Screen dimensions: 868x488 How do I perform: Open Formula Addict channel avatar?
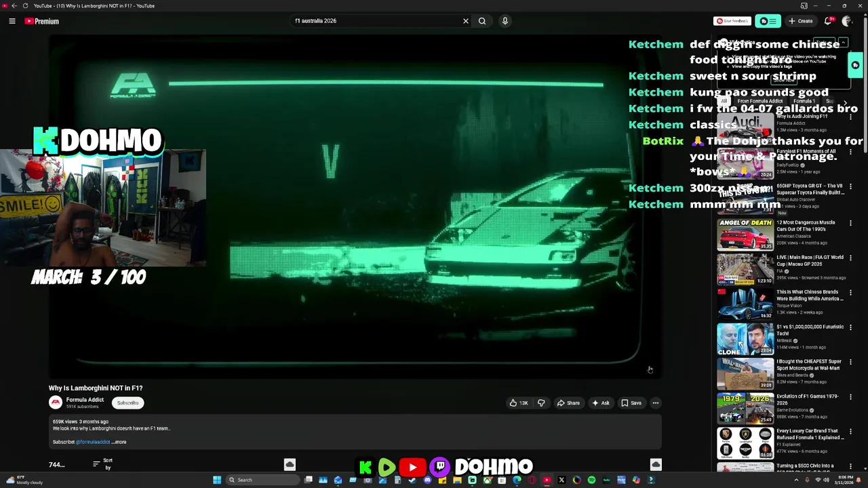pos(56,403)
